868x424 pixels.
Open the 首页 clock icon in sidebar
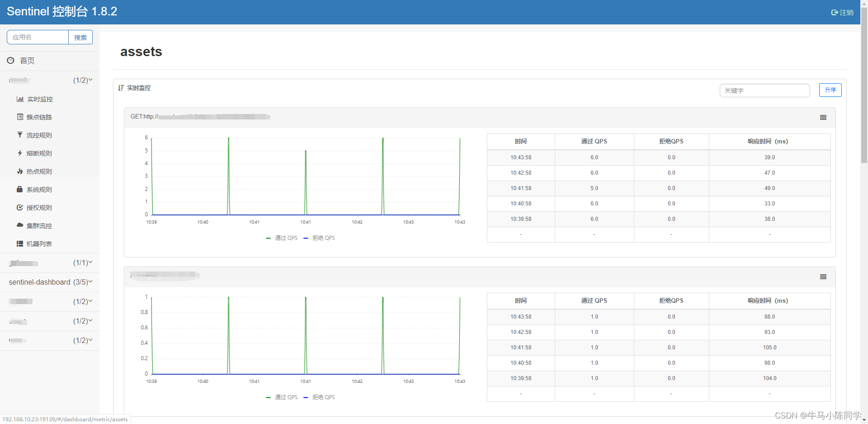coord(10,60)
